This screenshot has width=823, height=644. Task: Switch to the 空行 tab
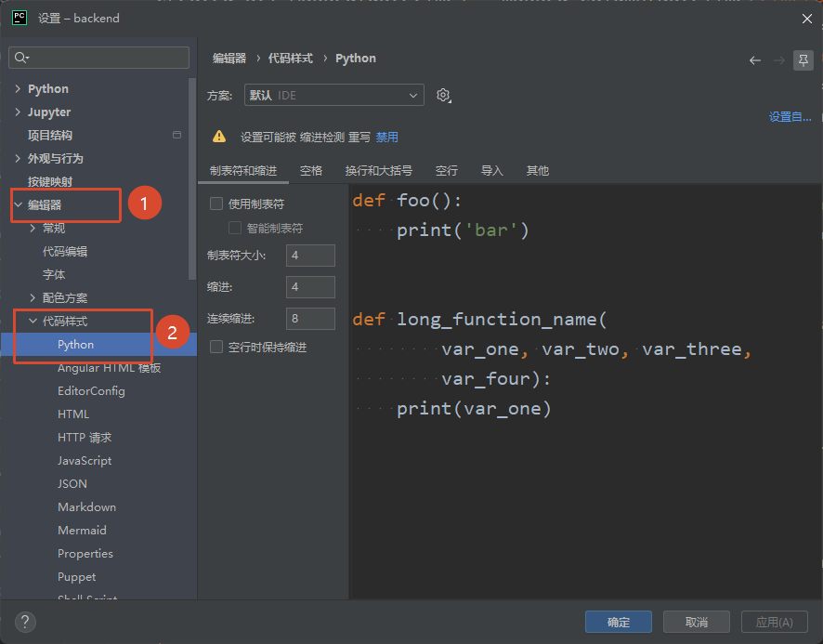point(447,171)
